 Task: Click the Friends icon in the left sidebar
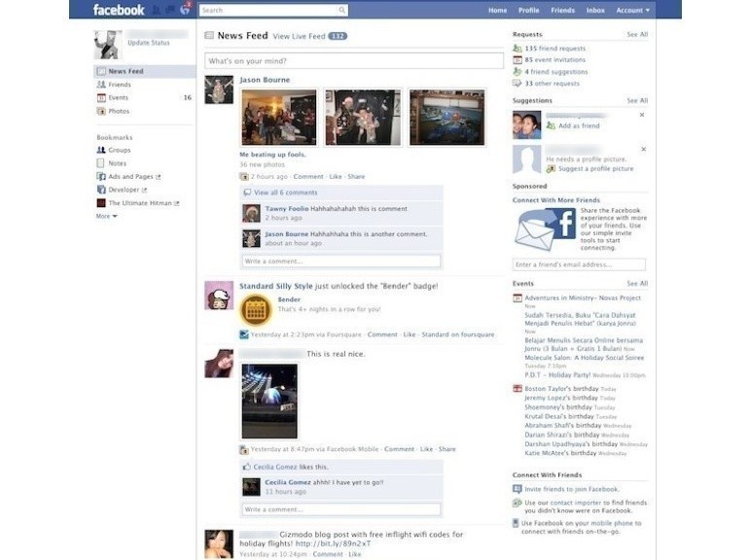101,85
